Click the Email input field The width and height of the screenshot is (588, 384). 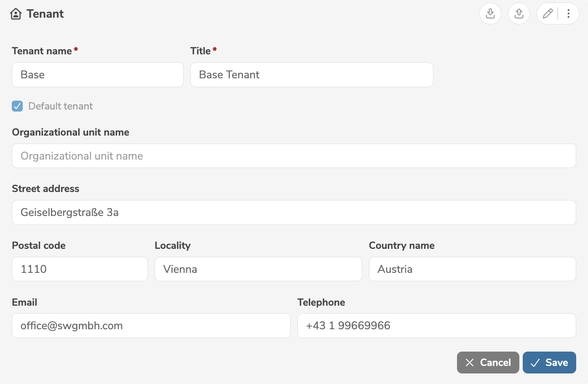[x=151, y=326]
